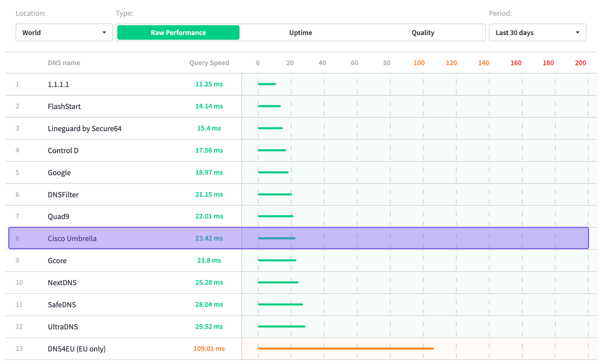Click the Location dropdown arrow
The width and height of the screenshot is (602, 364).
[104, 33]
